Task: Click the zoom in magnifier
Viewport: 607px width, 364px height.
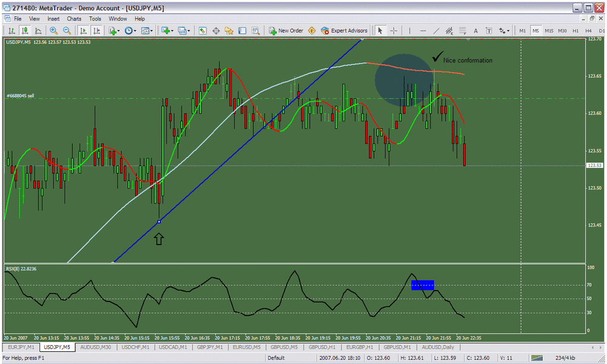Action: [x=53, y=30]
